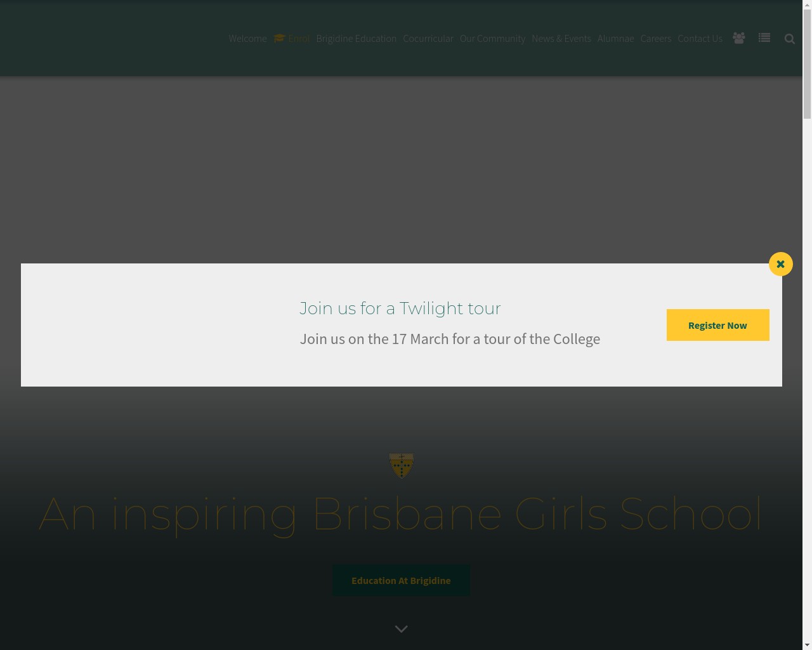Image resolution: width=812 pixels, height=650 pixels.
Task: Open the Contact Us page
Action: coord(700,39)
